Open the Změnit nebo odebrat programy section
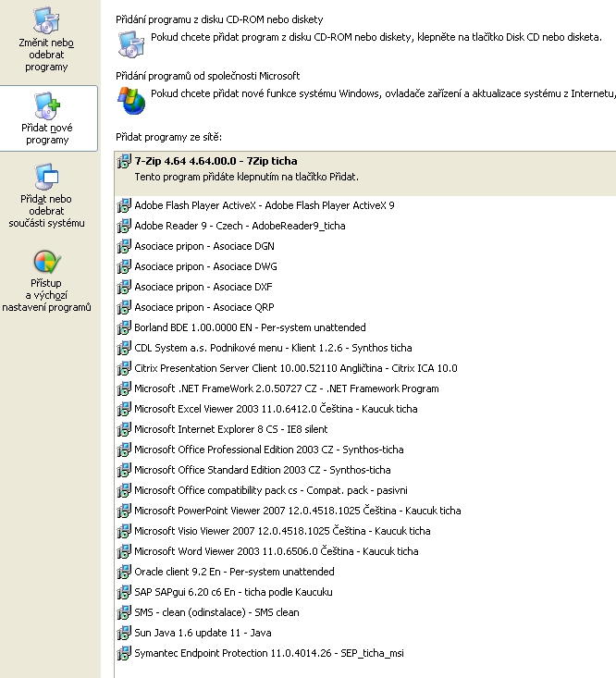This screenshot has width=616, height=678. pyautogui.click(x=46, y=40)
